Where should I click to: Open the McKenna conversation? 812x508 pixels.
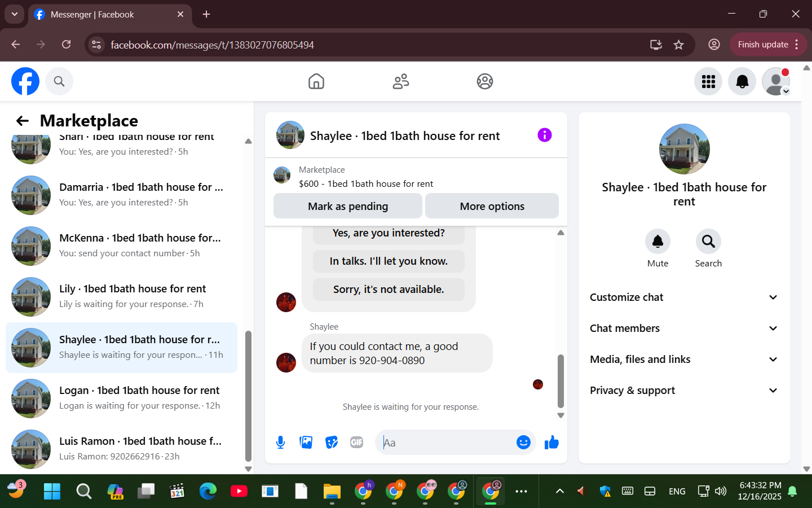point(121,246)
